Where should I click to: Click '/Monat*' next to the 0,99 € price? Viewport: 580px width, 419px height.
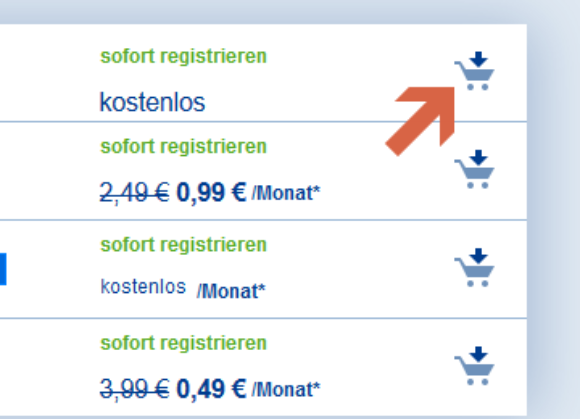coord(286,193)
